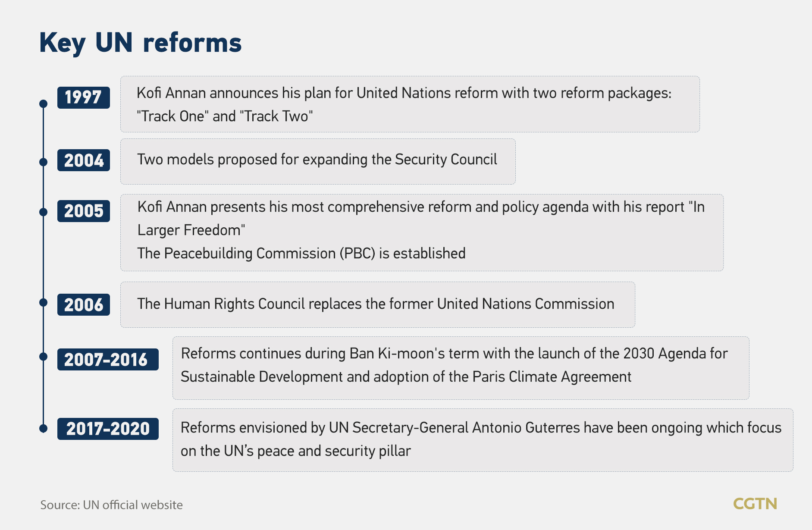Click the 2017-2020 period label
The height and width of the screenshot is (530, 812).
click(108, 429)
